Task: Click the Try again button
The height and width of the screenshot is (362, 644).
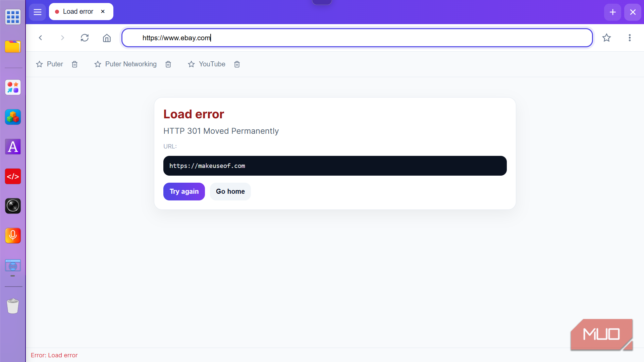Action: pyautogui.click(x=184, y=191)
